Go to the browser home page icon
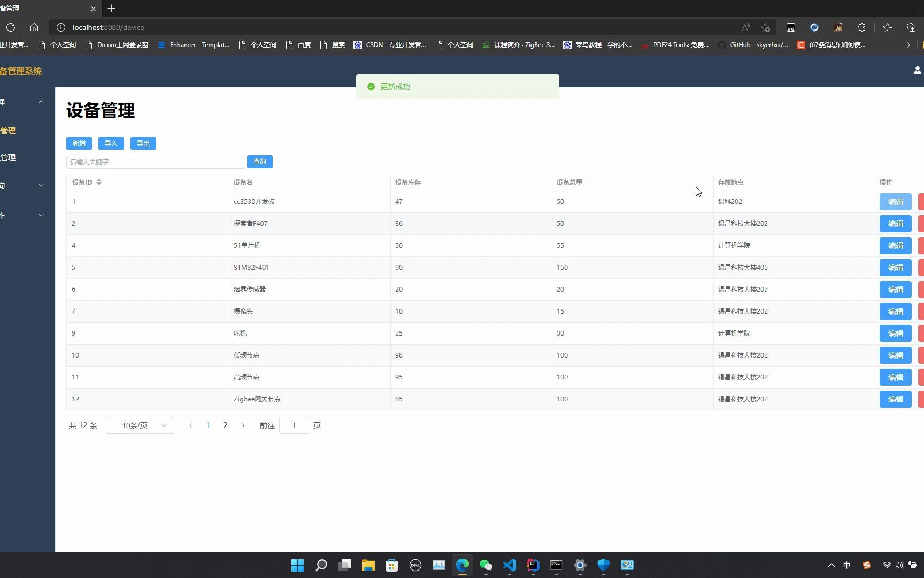The image size is (924, 578). click(x=34, y=27)
